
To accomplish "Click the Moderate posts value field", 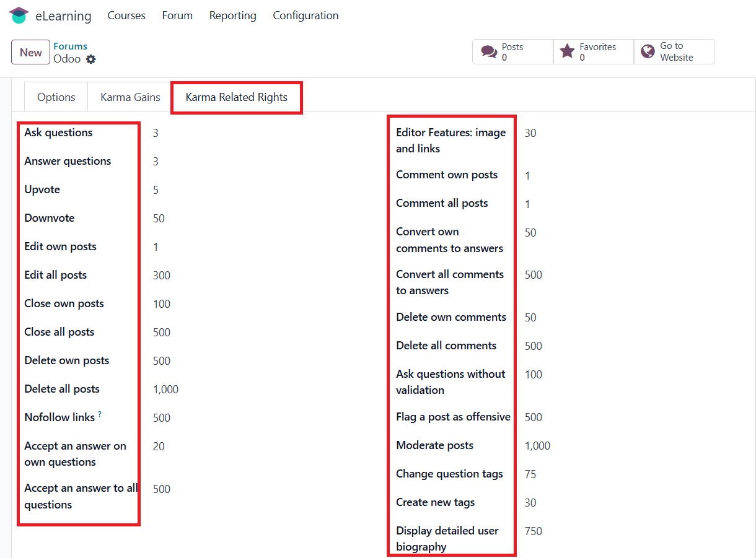I will click(x=632, y=446).
